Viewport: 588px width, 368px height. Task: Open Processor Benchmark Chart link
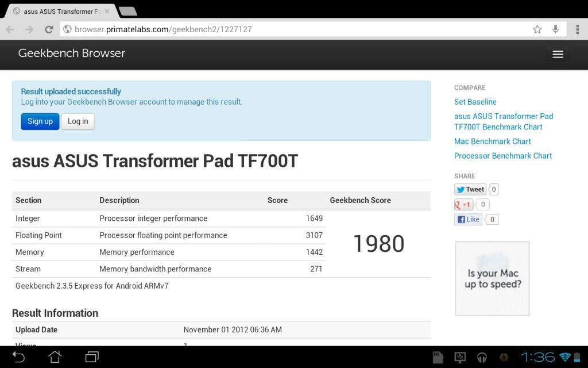coord(503,156)
